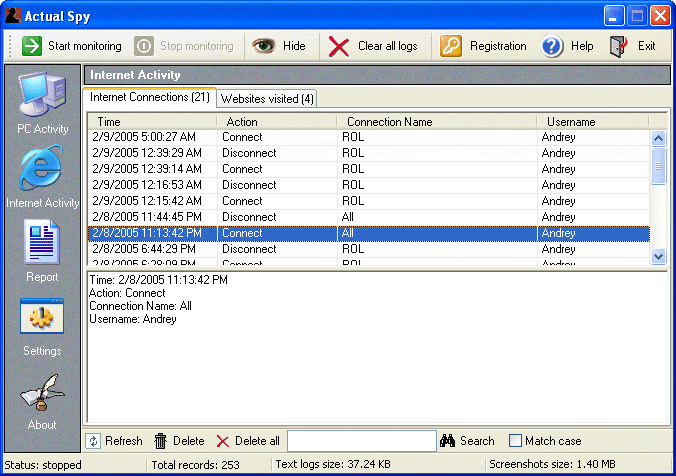Click the Start monitoring label

(x=85, y=46)
